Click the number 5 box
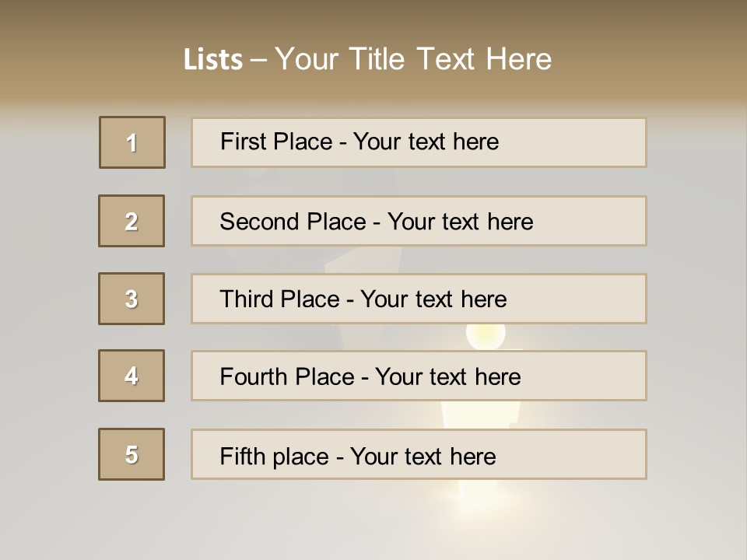The height and width of the screenshot is (560, 747). click(x=132, y=454)
